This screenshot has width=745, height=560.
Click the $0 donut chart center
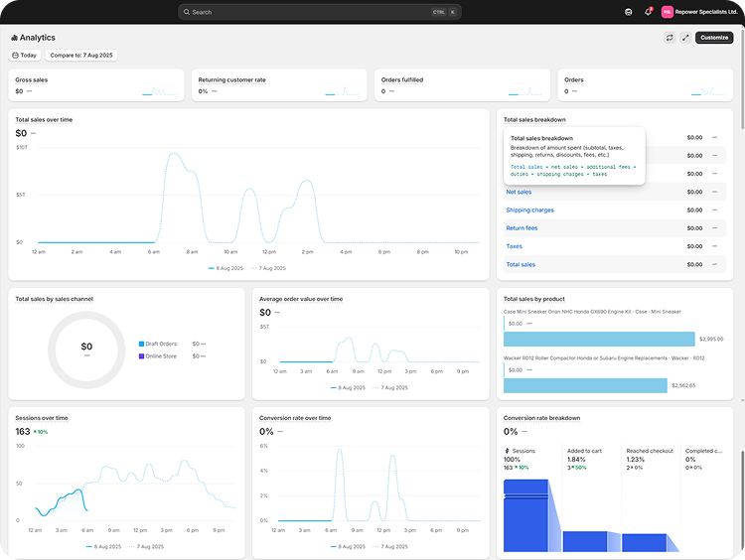(86, 347)
